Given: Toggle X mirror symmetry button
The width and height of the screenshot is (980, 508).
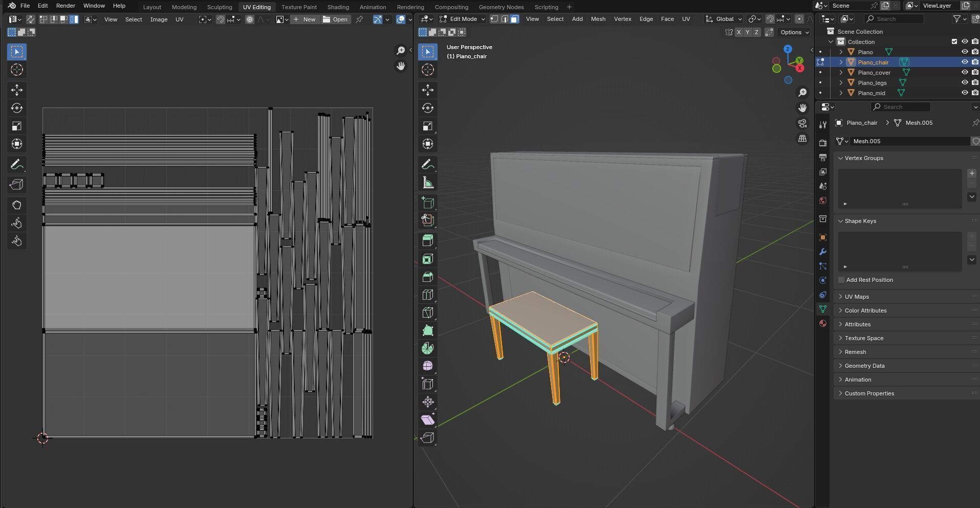Looking at the screenshot, I should tap(738, 32).
